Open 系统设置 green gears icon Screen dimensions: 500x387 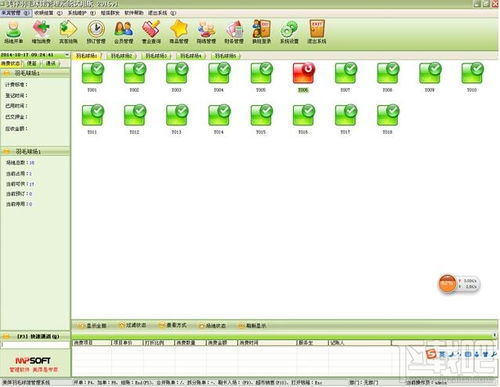289,32
